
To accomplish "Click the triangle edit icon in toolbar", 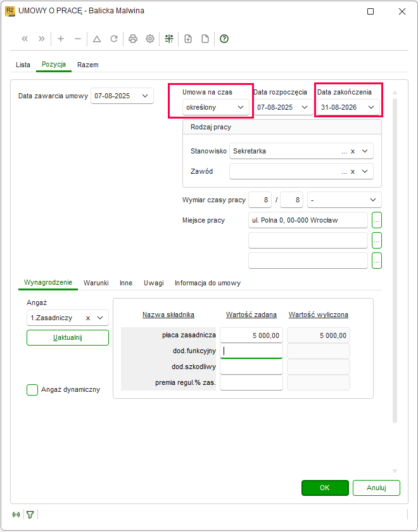I will (97, 39).
